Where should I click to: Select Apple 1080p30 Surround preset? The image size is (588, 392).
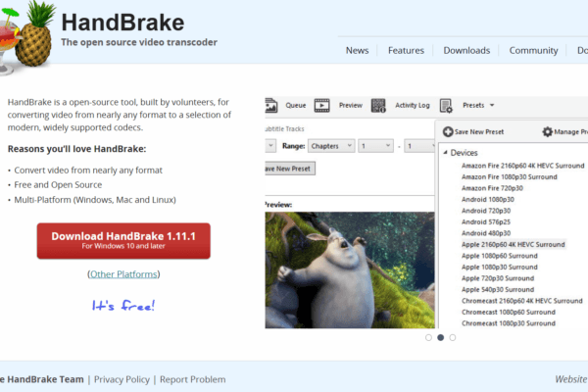click(500, 267)
